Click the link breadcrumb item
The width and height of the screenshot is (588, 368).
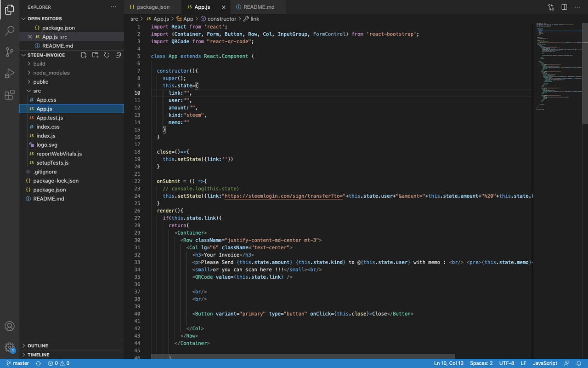point(251,19)
